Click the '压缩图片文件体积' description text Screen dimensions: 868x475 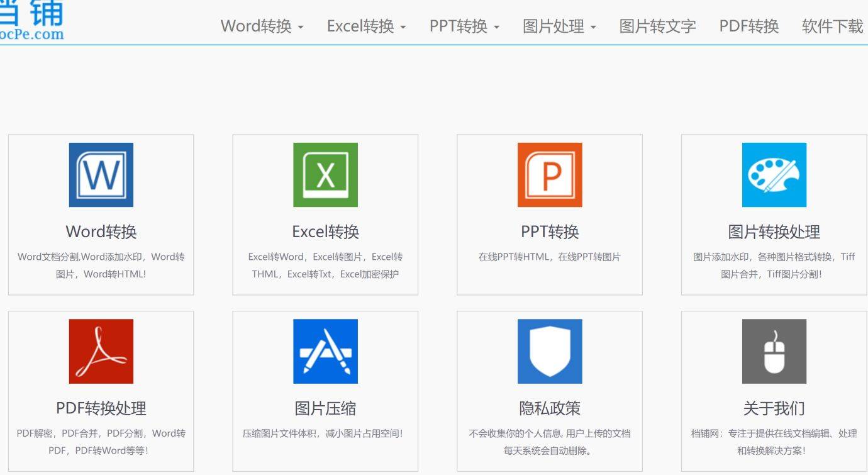point(323,433)
